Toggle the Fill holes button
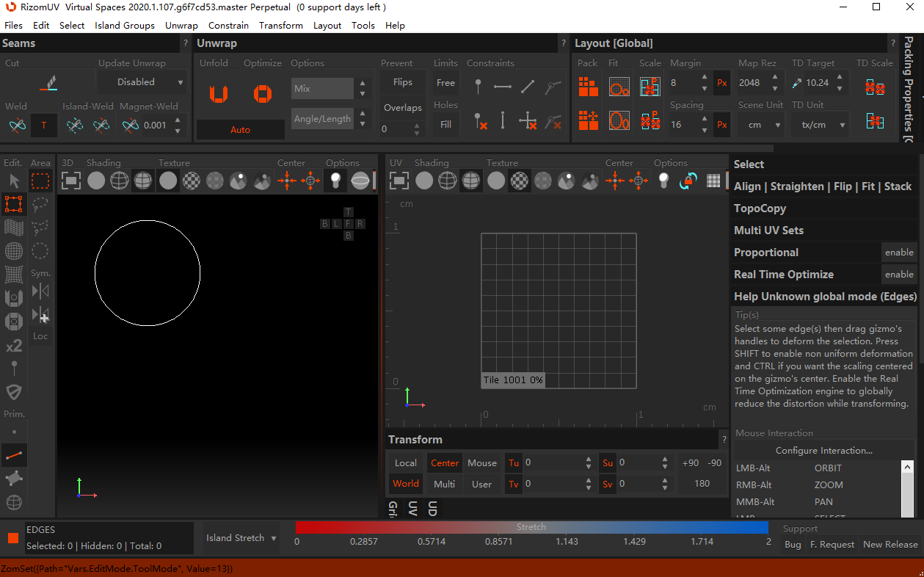This screenshot has height=577, width=924. 445,125
